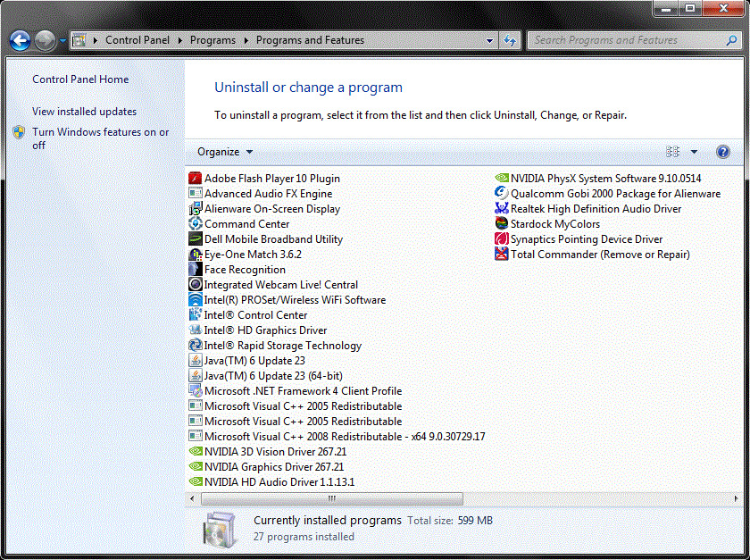Select Eye-One Match 3.6.2 name
Viewport: 750px width, 560px height.
[x=253, y=255]
